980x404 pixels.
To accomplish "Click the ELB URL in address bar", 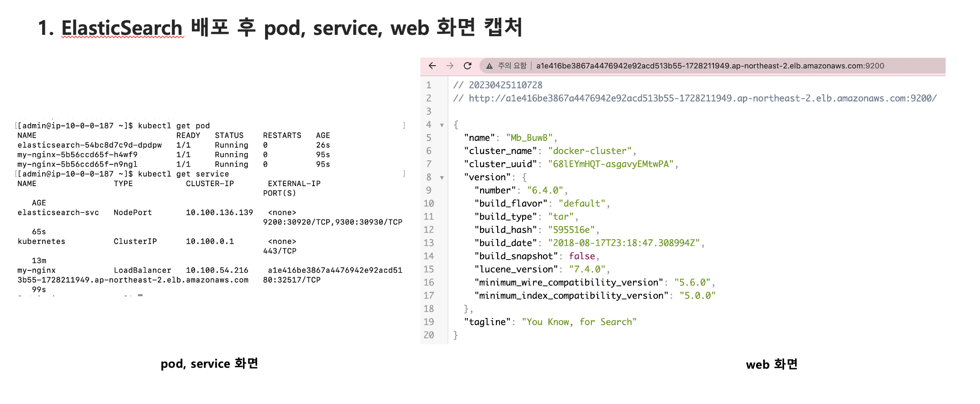I will (710, 66).
